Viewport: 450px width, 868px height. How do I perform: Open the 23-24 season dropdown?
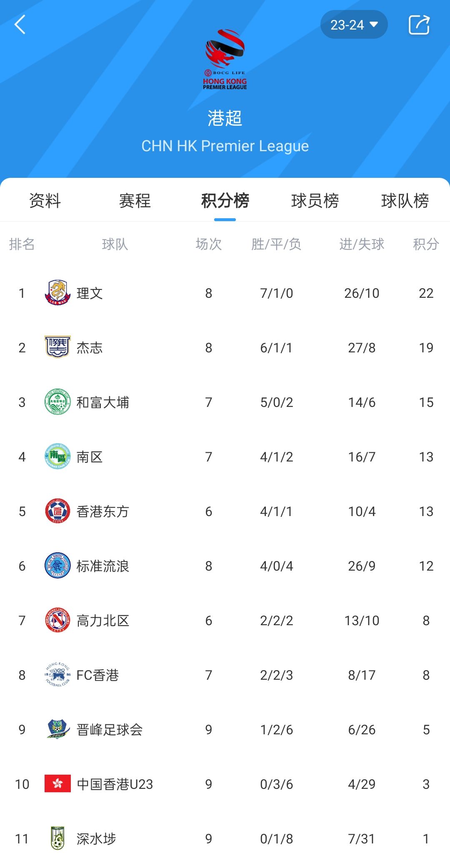point(354,25)
